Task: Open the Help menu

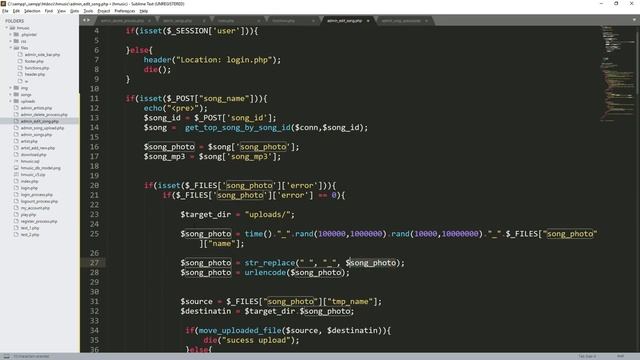Action: pos(144,11)
